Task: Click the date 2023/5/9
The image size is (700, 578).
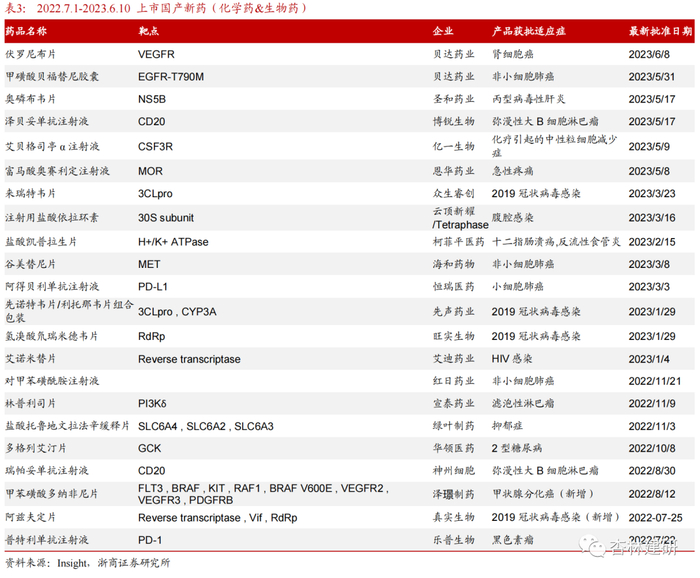Action: click(649, 146)
